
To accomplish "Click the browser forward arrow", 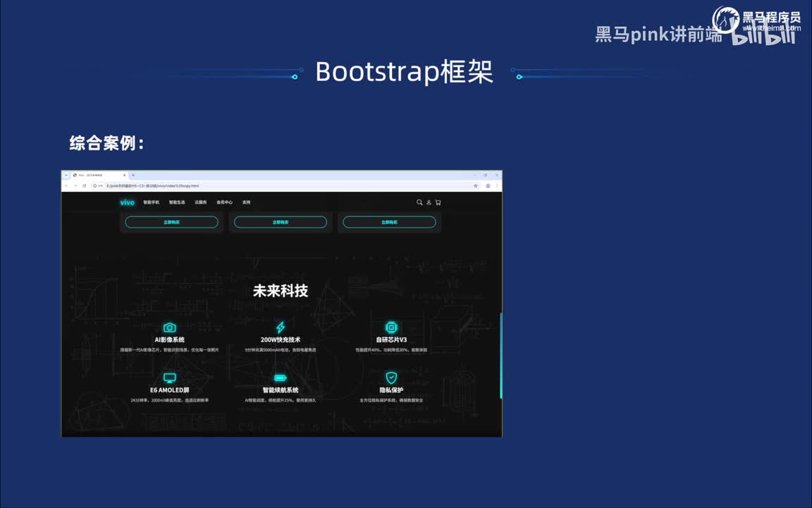I will click(x=75, y=186).
